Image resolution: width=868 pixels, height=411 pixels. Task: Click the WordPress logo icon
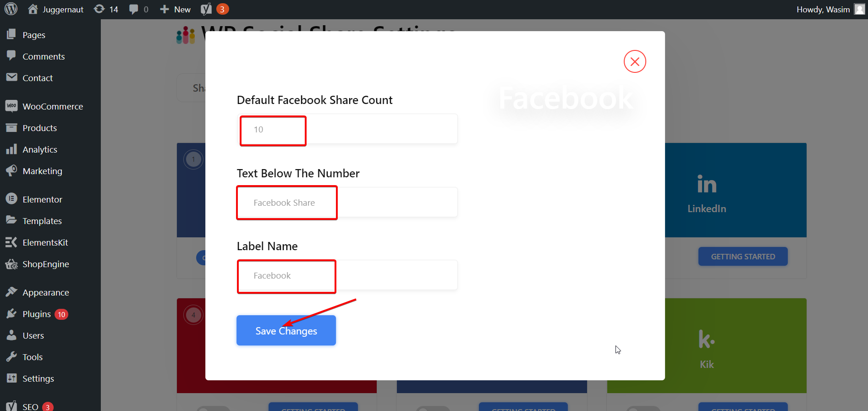point(11,9)
